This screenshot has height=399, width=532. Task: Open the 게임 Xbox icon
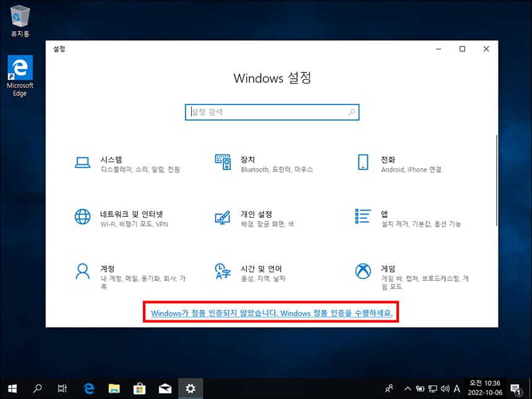pyautogui.click(x=363, y=271)
